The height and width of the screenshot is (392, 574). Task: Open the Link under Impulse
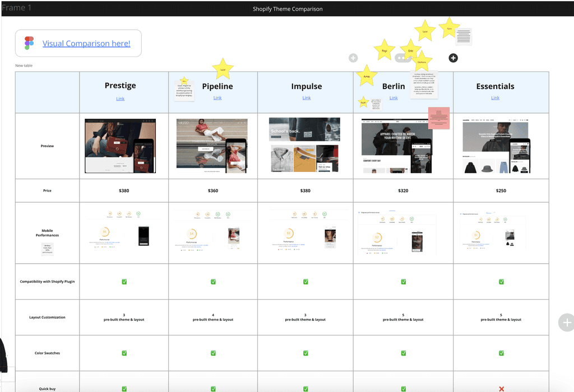pos(307,97)
